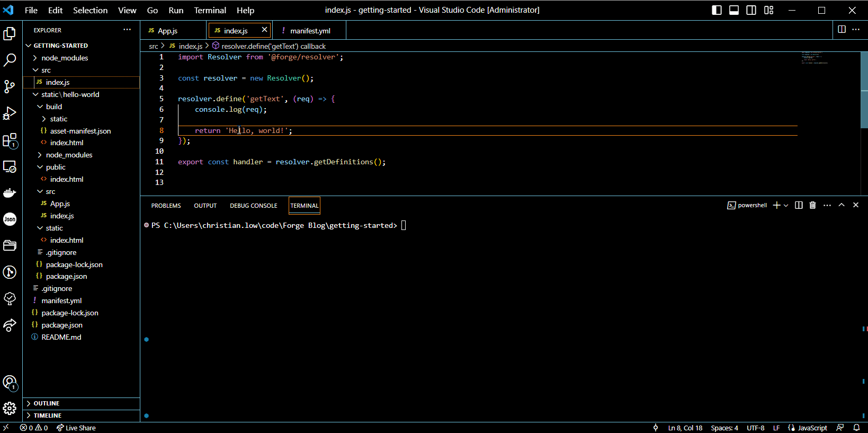Viewport: 868px width, 433px height.
Task: Expand the OUTLINE section
Action: [x=81, y=403]
